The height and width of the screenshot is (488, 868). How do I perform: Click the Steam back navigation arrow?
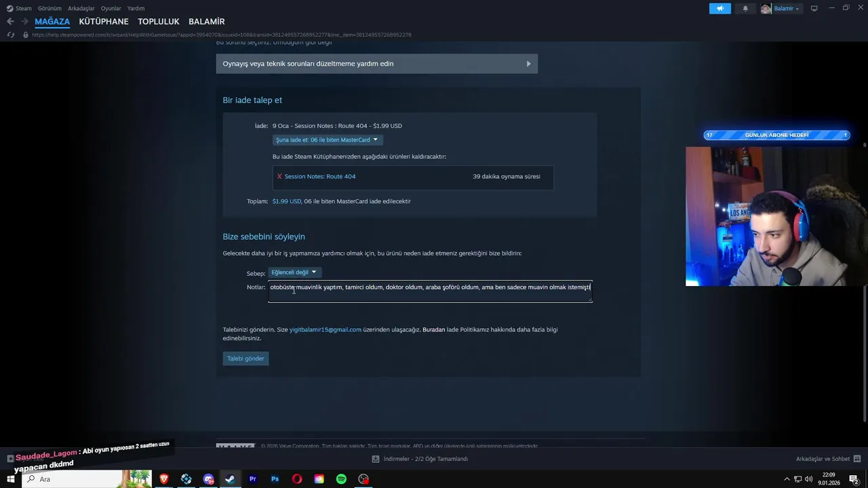pos(10,22)
